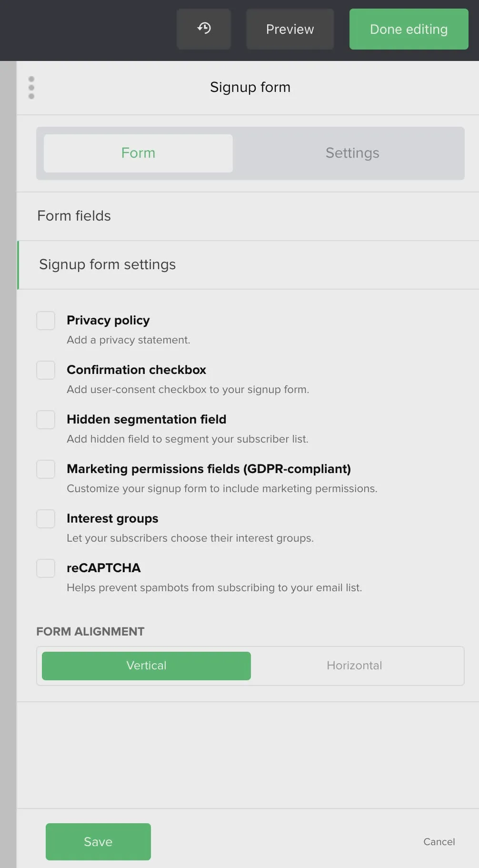Screen dimensions: 479x868
Task: Click the Preview button
Action: pyautogui.click(x=289, y=29)
